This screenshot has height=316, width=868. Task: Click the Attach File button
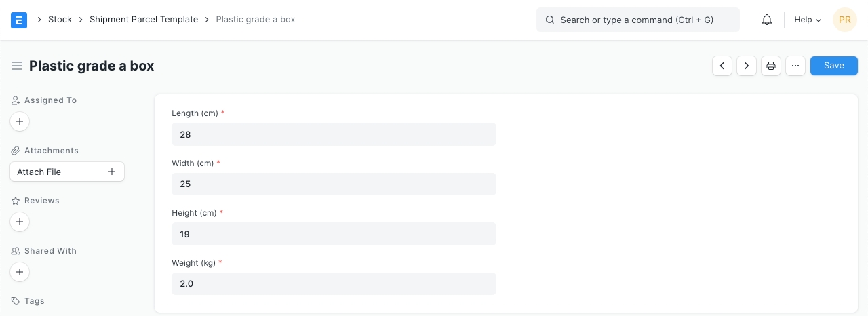click(x=67, y=172)
